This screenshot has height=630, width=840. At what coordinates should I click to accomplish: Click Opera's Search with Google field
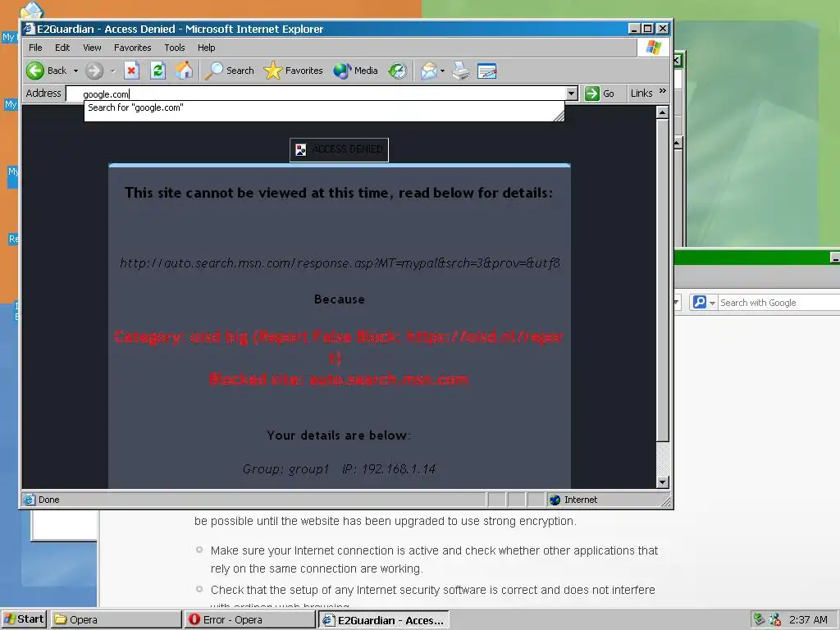click(779, 303)
